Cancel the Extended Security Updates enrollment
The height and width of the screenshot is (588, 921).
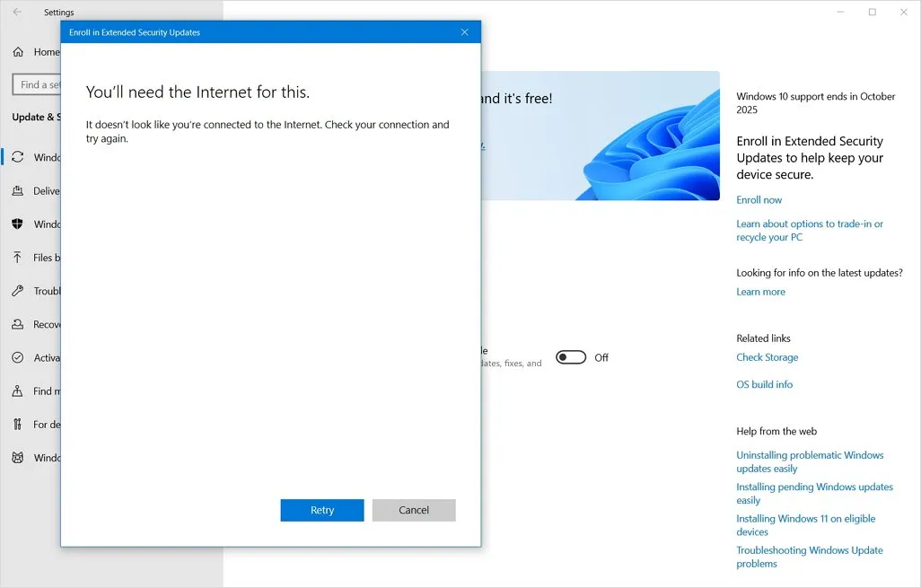414,510
